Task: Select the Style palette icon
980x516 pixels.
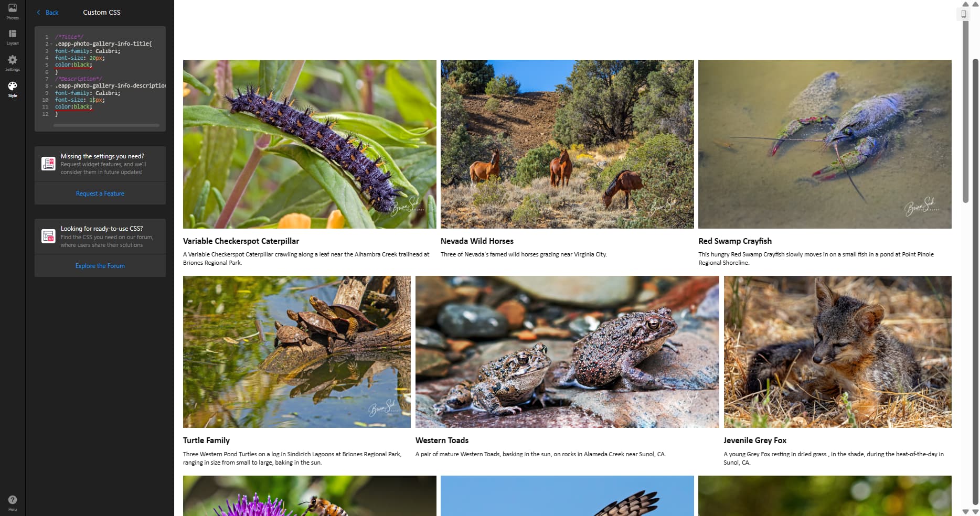Action: pyautogui.click(x=13, y=89)
